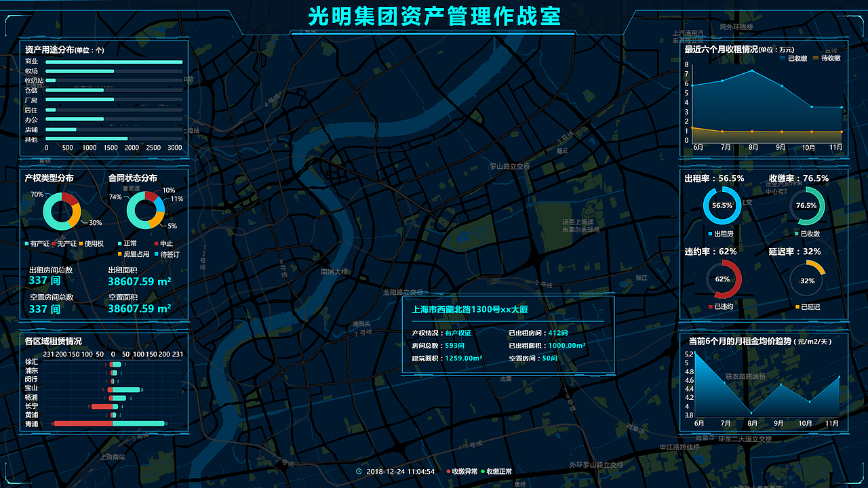The width and height of the screenshot is (868, 488).
Task: Click the 使用权 legend icon in property type chart
Action: pyautogui.click(x=81, y=243)
